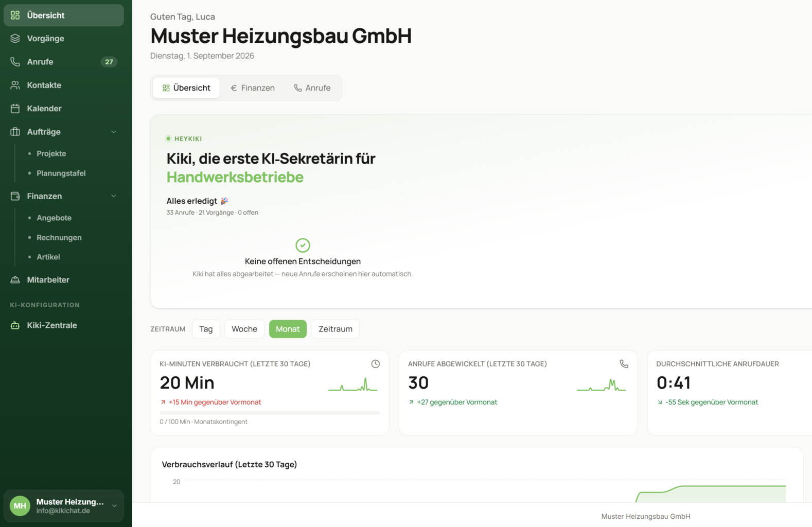
Task: Collapse the Aufträge section chevron
Action: (114, 132)
